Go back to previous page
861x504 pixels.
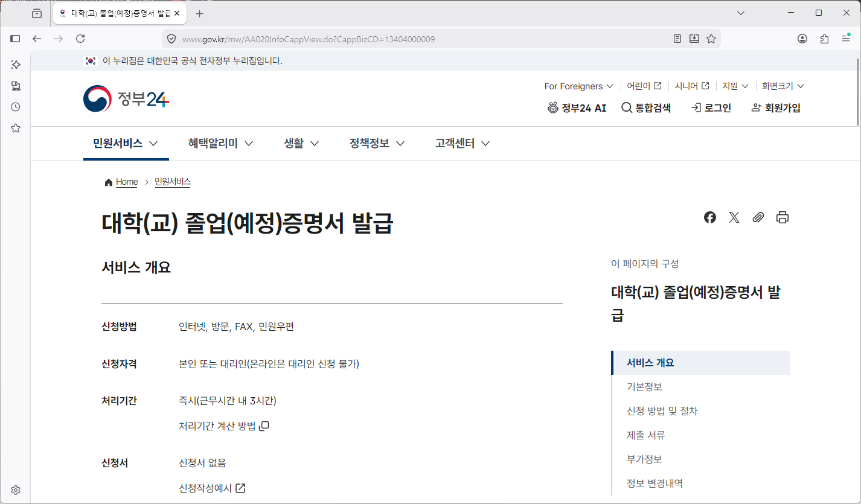(37, 39)
